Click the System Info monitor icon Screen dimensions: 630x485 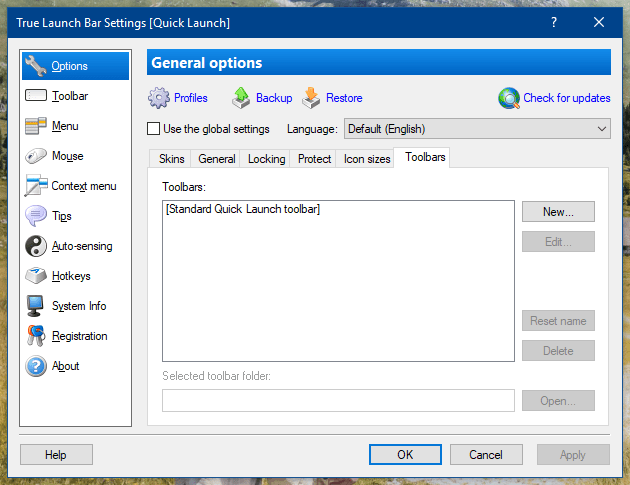tap(35, 306)
